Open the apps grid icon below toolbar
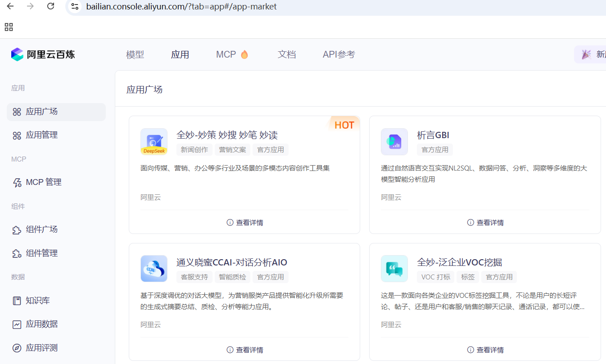Image resolution: width=606 pixels, height=364 pixels. pyautogui.click(x=9, y=27)
